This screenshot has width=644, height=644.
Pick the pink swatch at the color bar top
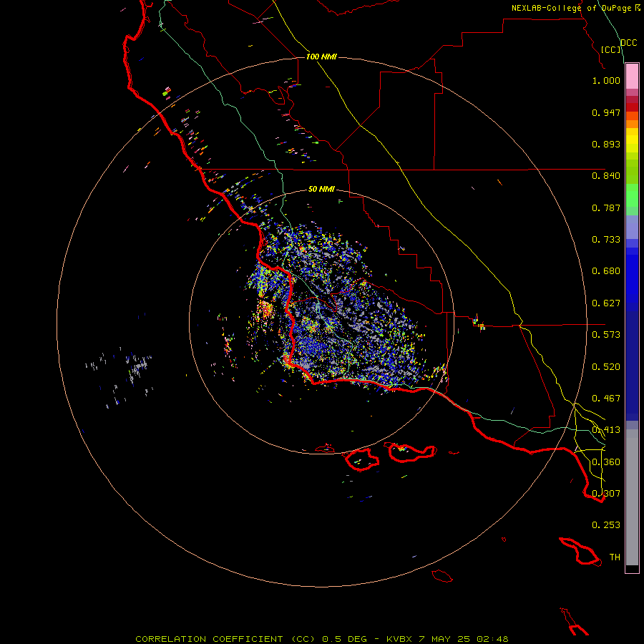pyautogui.click(x=632, y=76)
